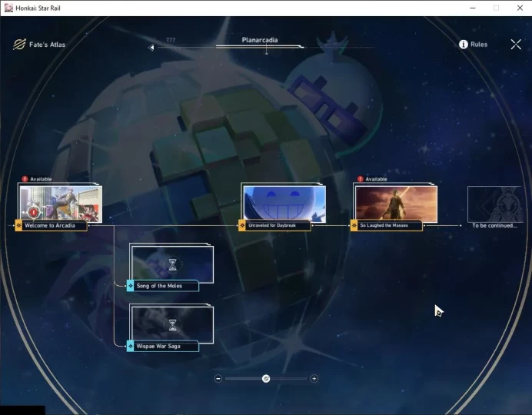532x415 pixels.
Task: Click the Available alert above Welcome to Arcadia
Action: tap(37, 179)
